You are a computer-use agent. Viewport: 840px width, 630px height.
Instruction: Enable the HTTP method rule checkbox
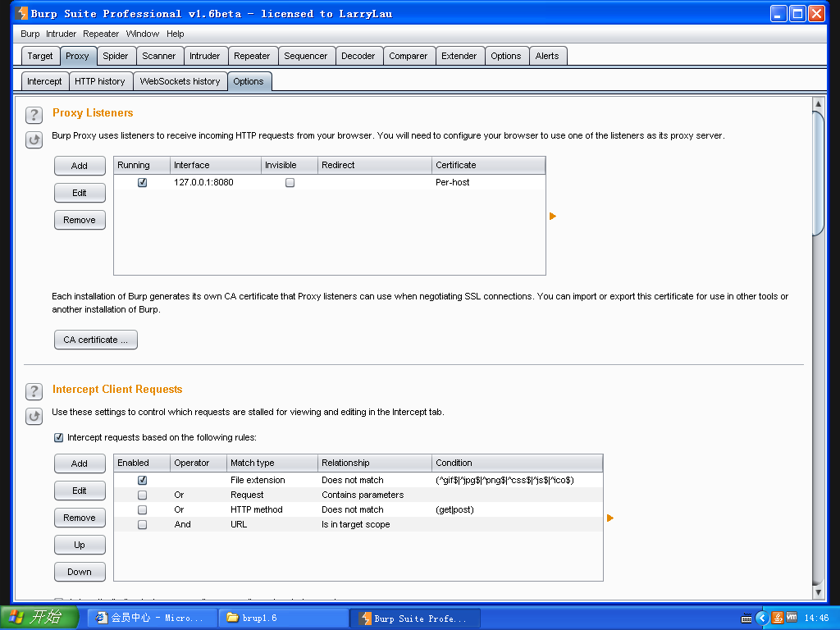[143, 510]
